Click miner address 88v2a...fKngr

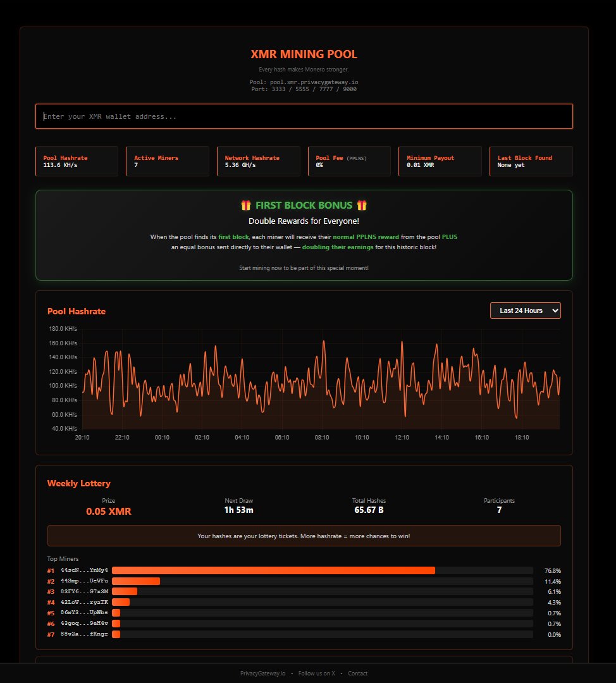coord(84,634)
